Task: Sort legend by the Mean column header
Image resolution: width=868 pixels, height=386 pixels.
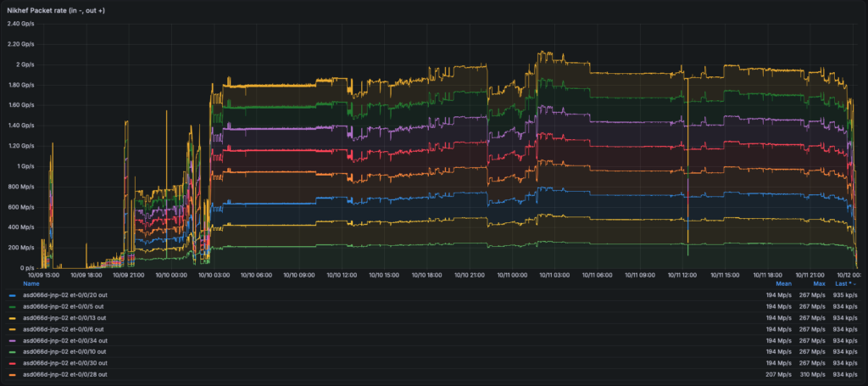Action: [x=783, y=283]
